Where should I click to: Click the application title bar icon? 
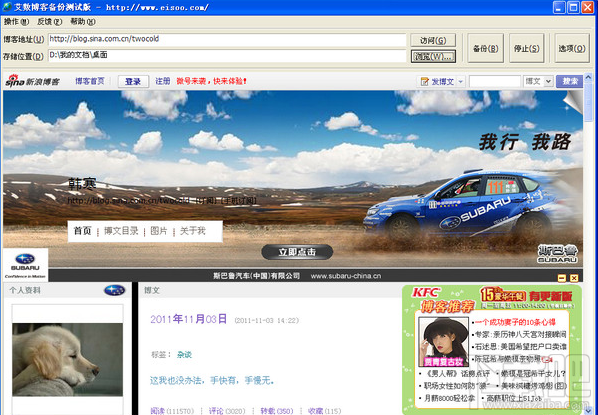click(7, 6)
